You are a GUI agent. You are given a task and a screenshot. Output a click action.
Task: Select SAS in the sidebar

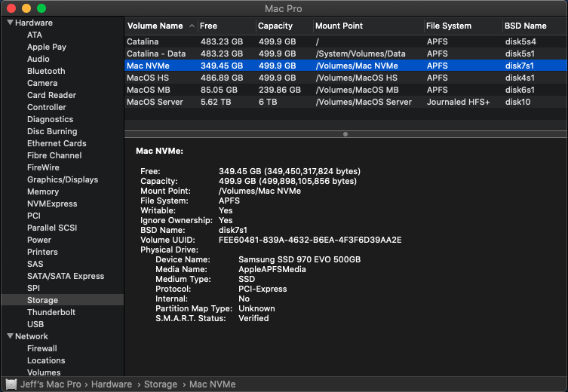[35, 264]
